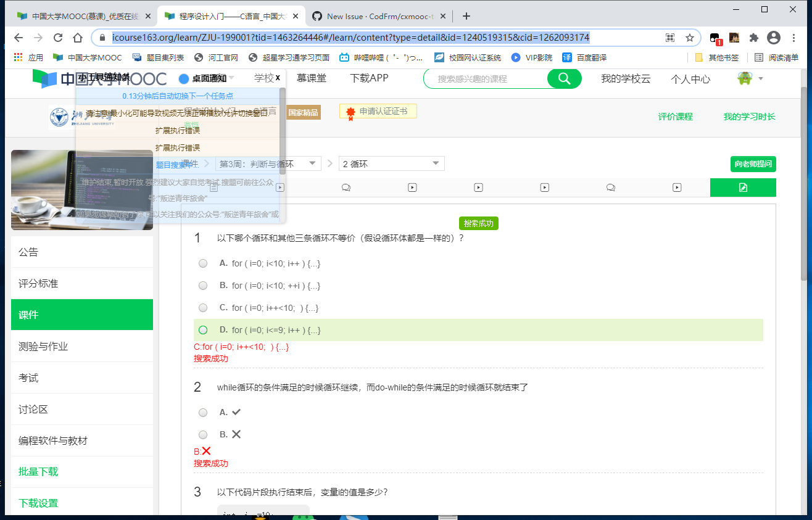Screen dimensions: 812x520
Task: Toggle the 桌面通知 blue radio option
Action: [183, 78]
